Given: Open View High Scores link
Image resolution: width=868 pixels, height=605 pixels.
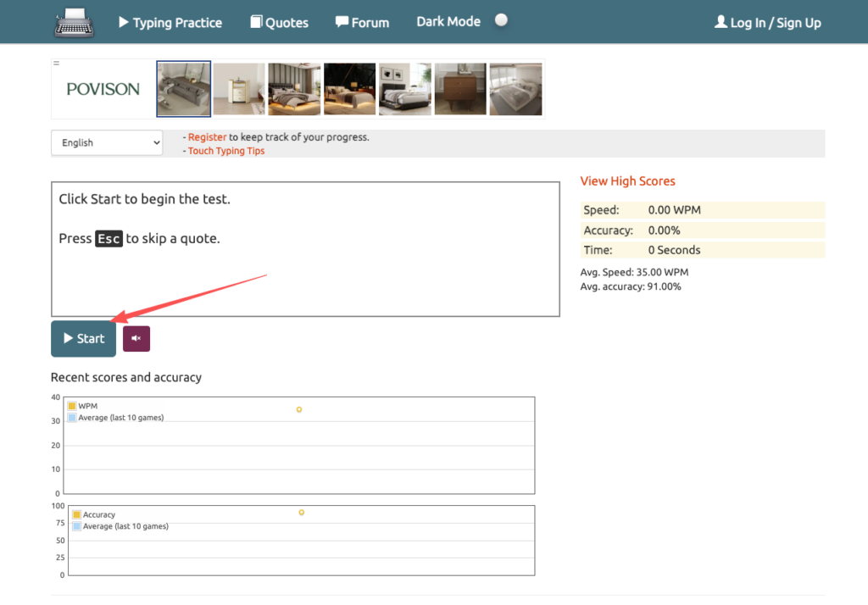Looking at the screenshot, I should click(627, 180).
